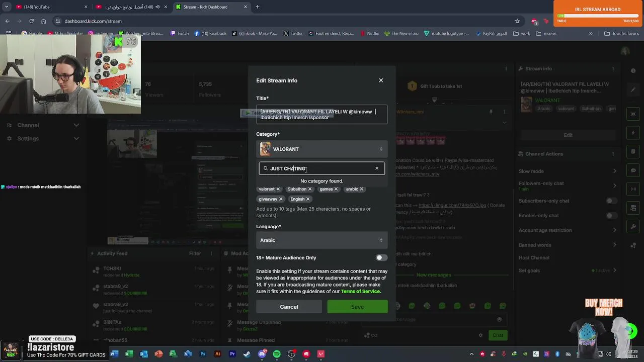Open the Tous les favoris folder

pyautogui.click(x=621, y=34)
